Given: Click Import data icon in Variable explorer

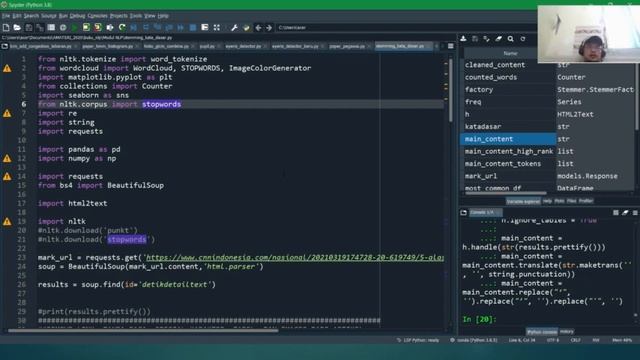Looking at the screenshot, I should [463, 39].
